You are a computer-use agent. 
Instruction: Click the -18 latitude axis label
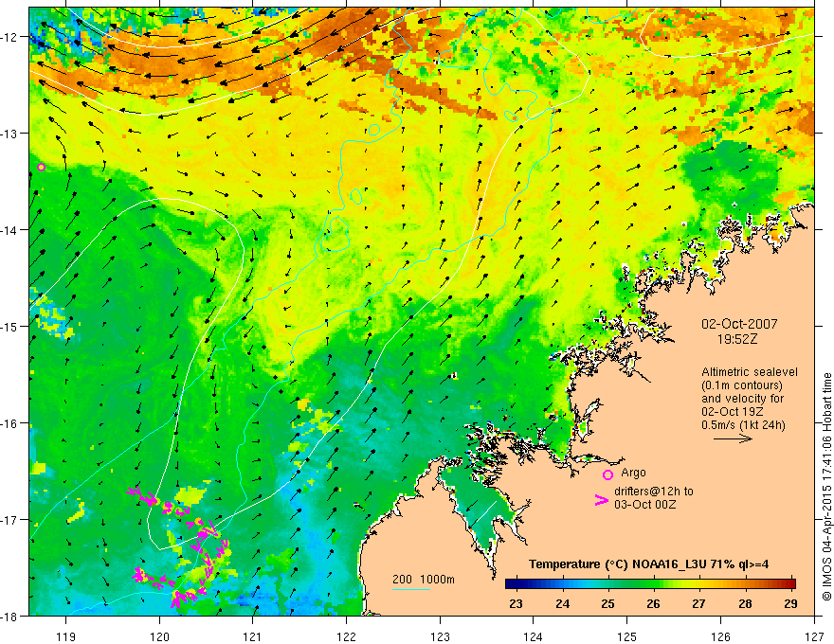[x=10, y=616]
